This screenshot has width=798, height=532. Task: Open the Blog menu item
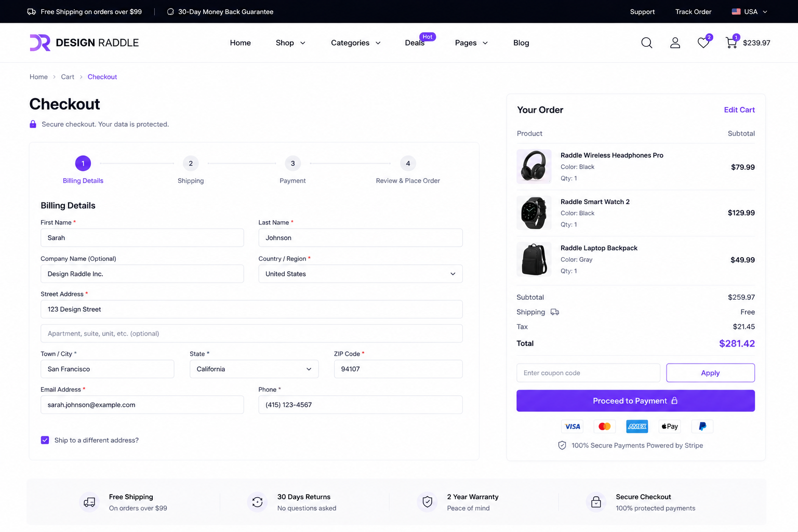521,43
